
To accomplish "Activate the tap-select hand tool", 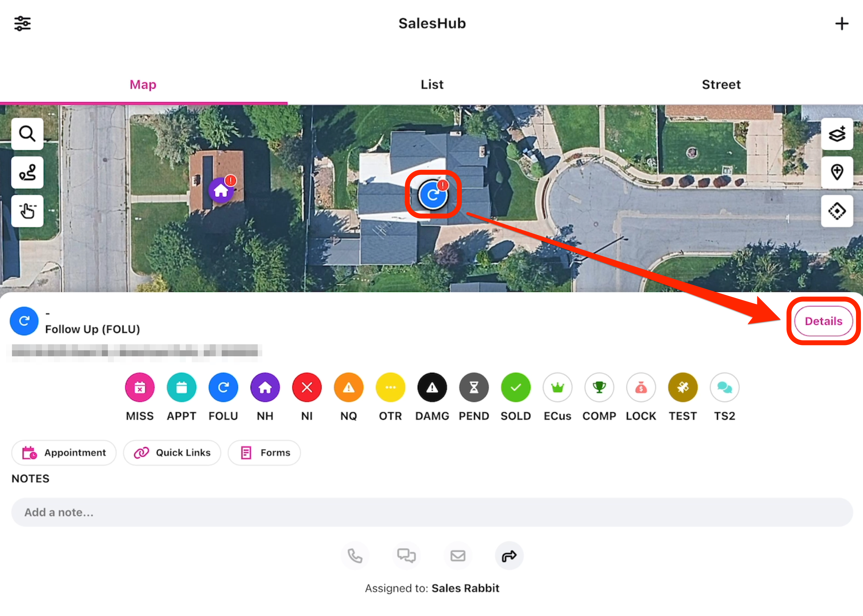I will click(27, 211).
